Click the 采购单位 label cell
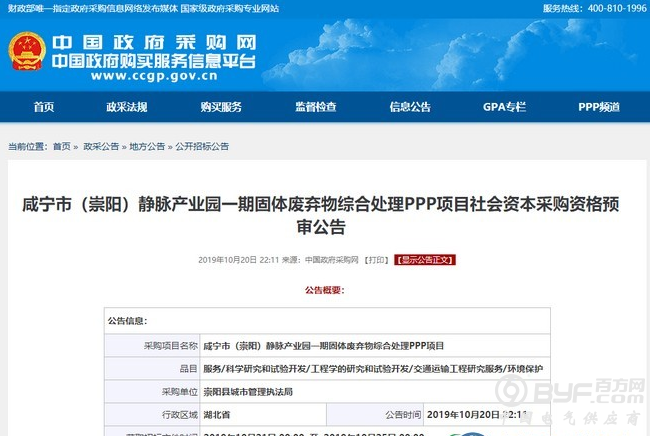The image size is (655, 436). pos(152,392)
